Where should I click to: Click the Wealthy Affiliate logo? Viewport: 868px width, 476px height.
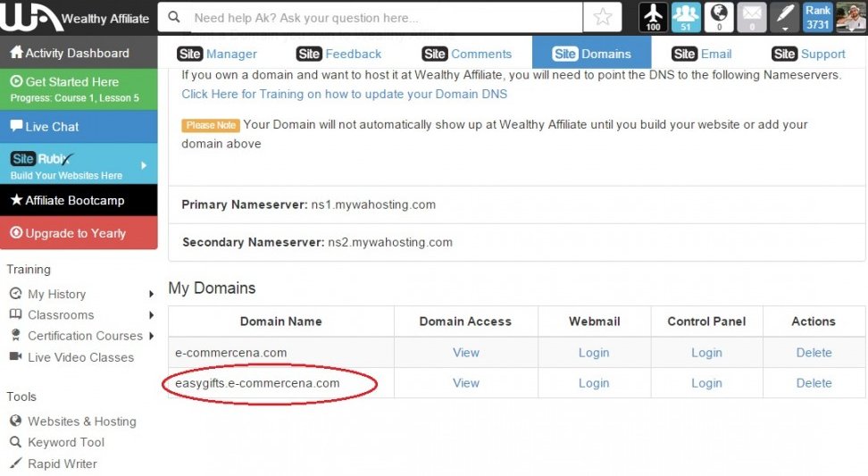(x=75, y=18)
